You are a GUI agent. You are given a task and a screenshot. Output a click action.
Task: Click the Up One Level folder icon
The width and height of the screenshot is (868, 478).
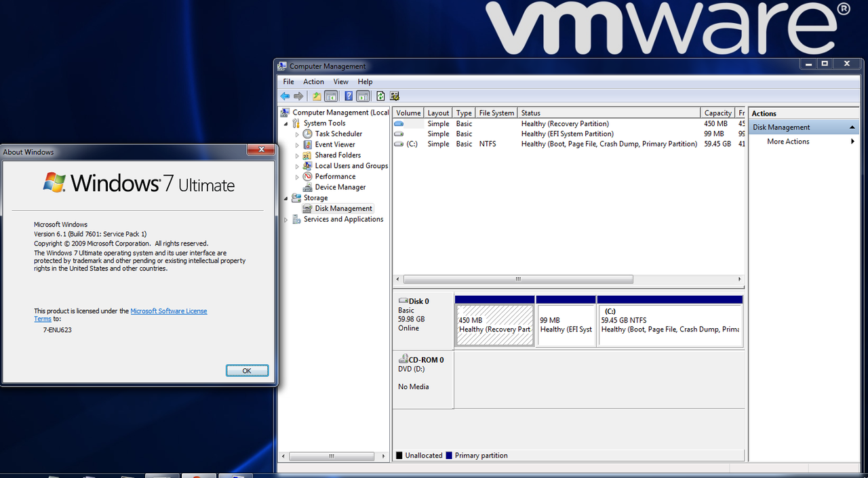tap(317, 96)
